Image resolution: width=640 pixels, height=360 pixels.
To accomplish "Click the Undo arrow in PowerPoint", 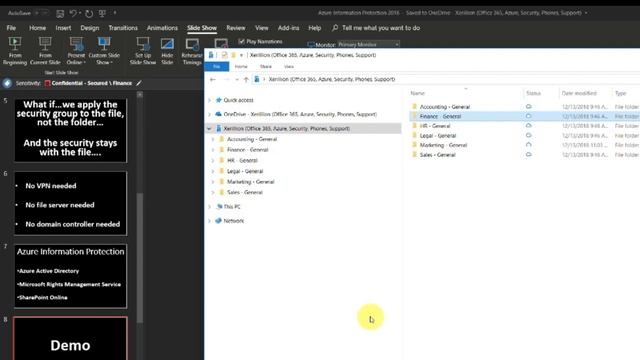I will (x=73, y=13).
